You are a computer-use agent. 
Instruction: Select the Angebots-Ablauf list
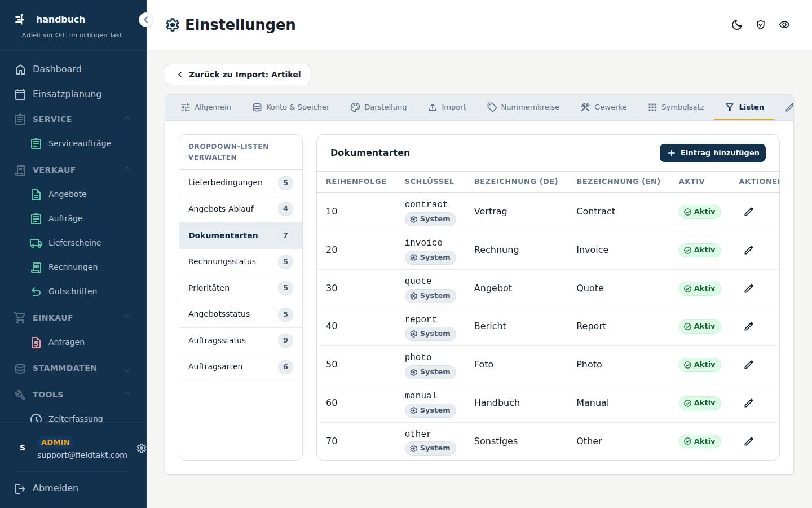[x=241, y=209]
